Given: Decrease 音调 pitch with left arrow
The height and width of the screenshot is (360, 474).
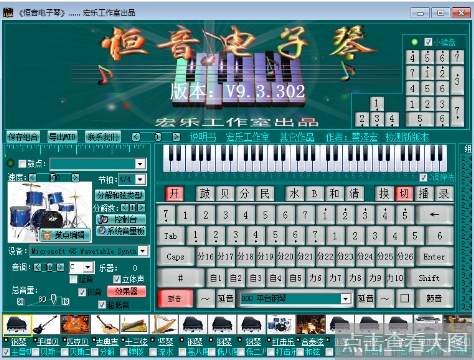Looking at the screenshot, I should tap(38, 267).
